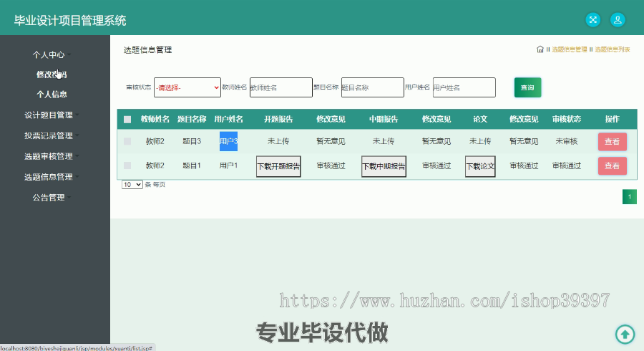Tick the select-all checkbox in table header
The width and height of the screenshot is (644, 351).
point(127,120)
